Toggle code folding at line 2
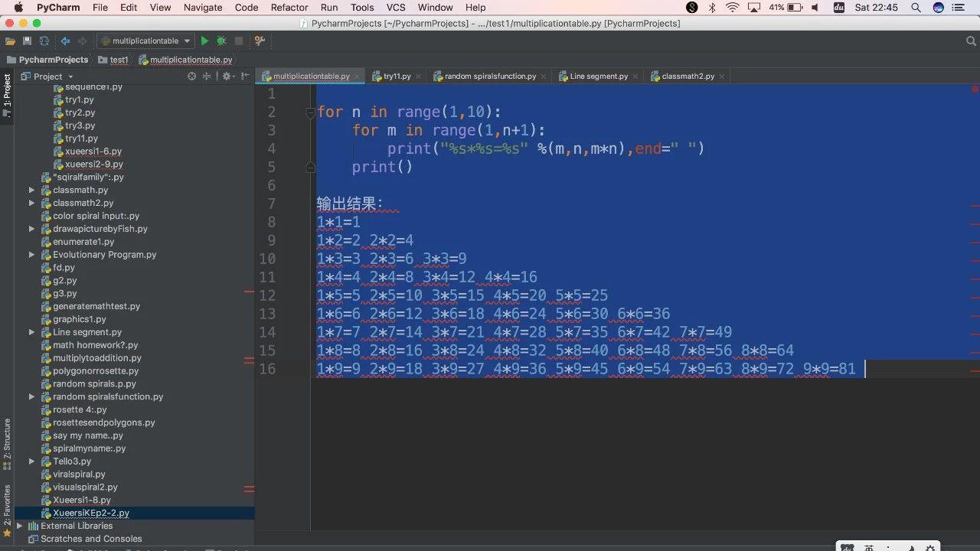The image size is (980, 551). pyautogui.click(x=311, y=112)
